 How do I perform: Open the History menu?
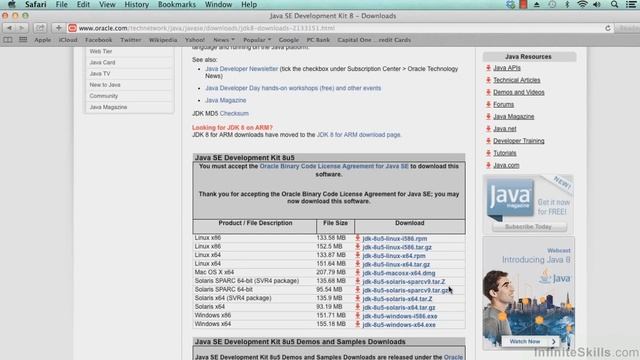pos(136,4)
